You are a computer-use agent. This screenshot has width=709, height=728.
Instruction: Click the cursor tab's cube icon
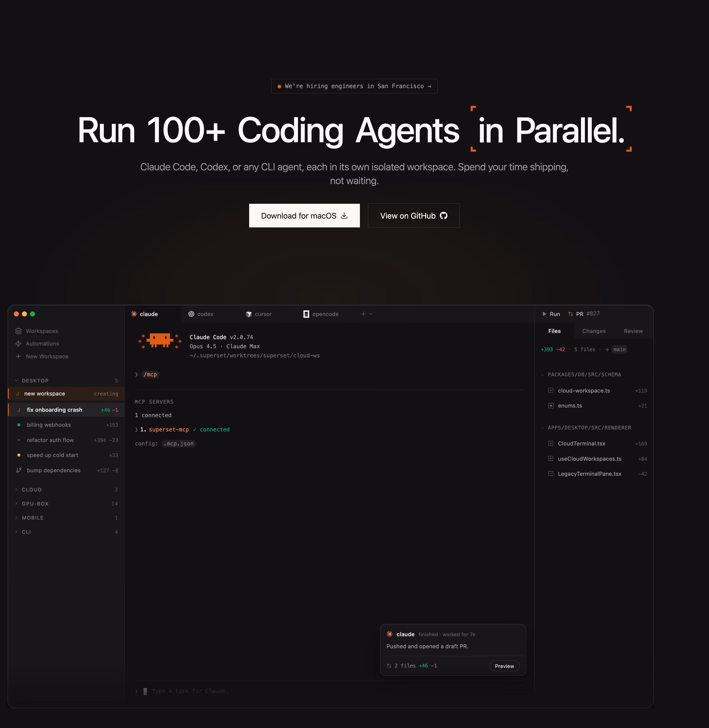pyautogui.click(x=249, y=314)
